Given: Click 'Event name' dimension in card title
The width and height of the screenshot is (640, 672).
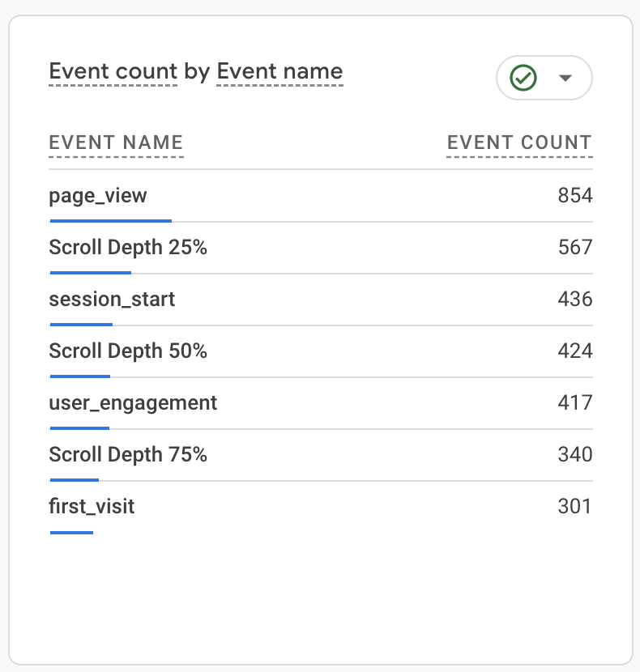Looking at the screenshot, I should click(x=279, y=71).
